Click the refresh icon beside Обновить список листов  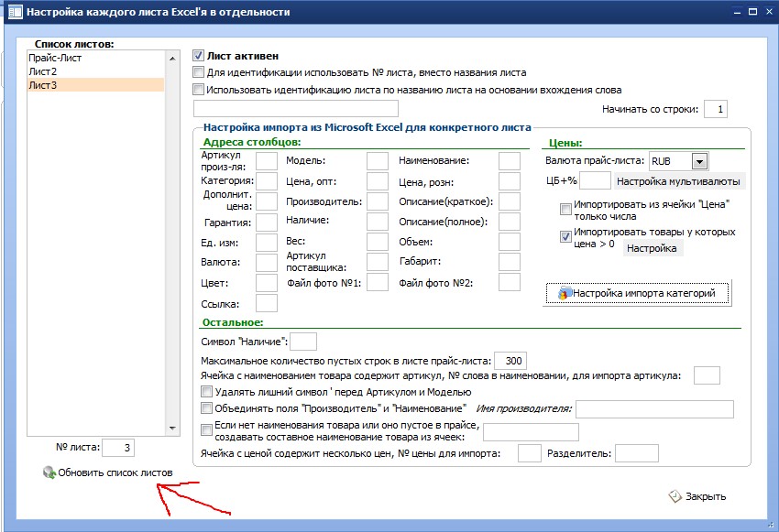click(x=49, y=472)
